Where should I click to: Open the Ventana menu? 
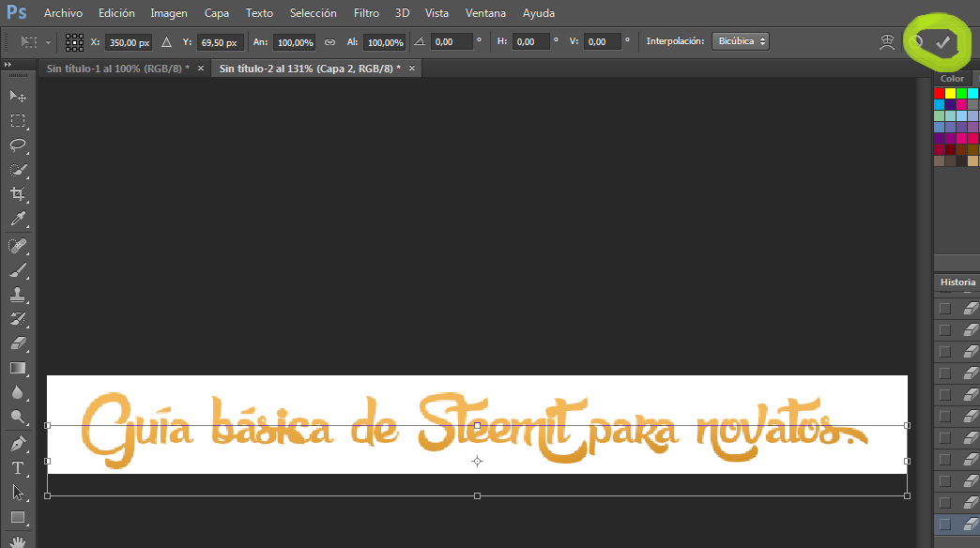[485, 12]
